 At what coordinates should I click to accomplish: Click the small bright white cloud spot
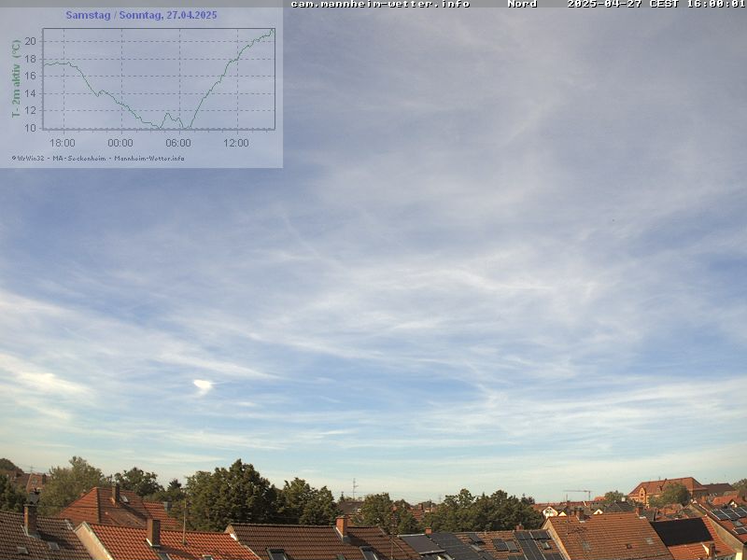click(203, 384)
